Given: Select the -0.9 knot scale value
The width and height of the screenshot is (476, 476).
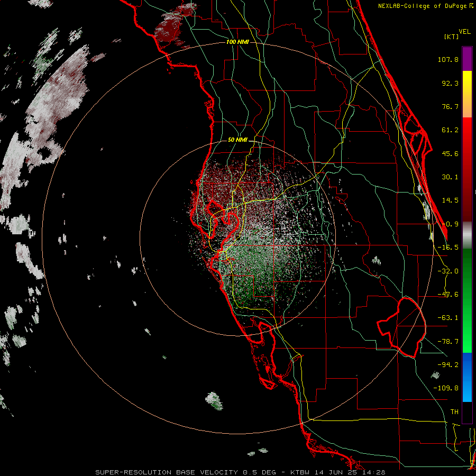Looking at the screenshot, I should [x=450, y=224].
